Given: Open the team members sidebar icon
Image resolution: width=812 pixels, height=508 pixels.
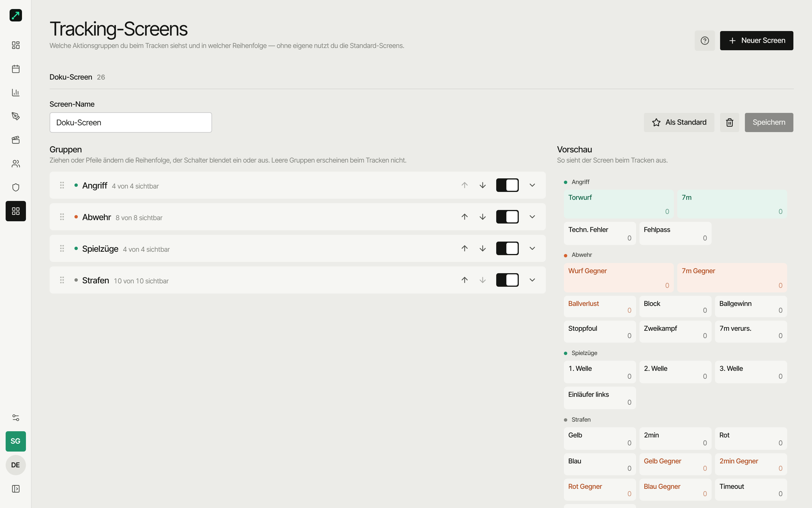Looking at the screenshot, I should point(16,164).
